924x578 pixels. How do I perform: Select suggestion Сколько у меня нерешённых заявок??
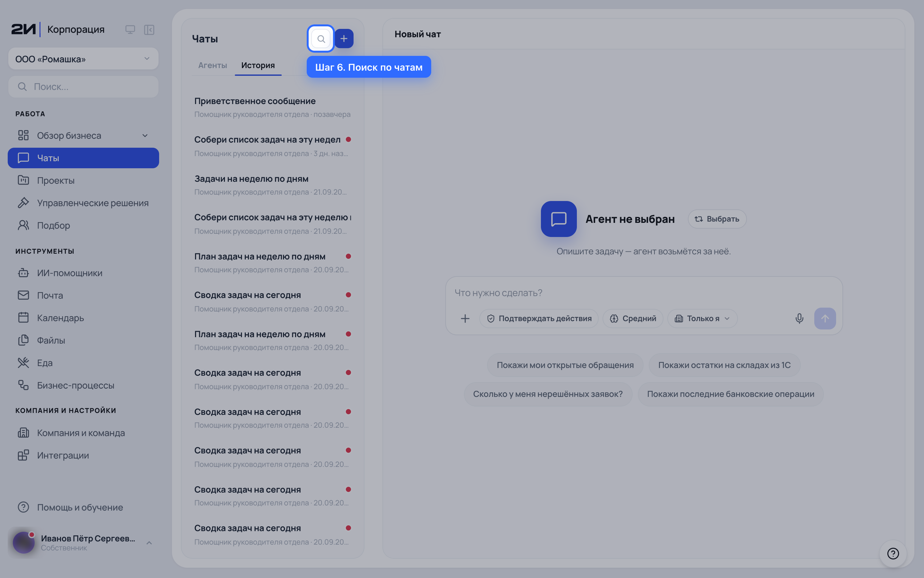click(548, 394)
